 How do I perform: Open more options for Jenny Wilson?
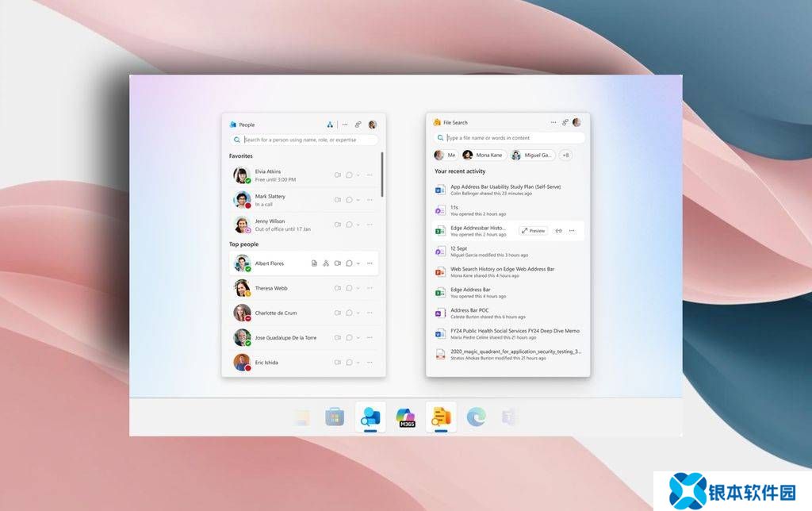tap(370, 225)
